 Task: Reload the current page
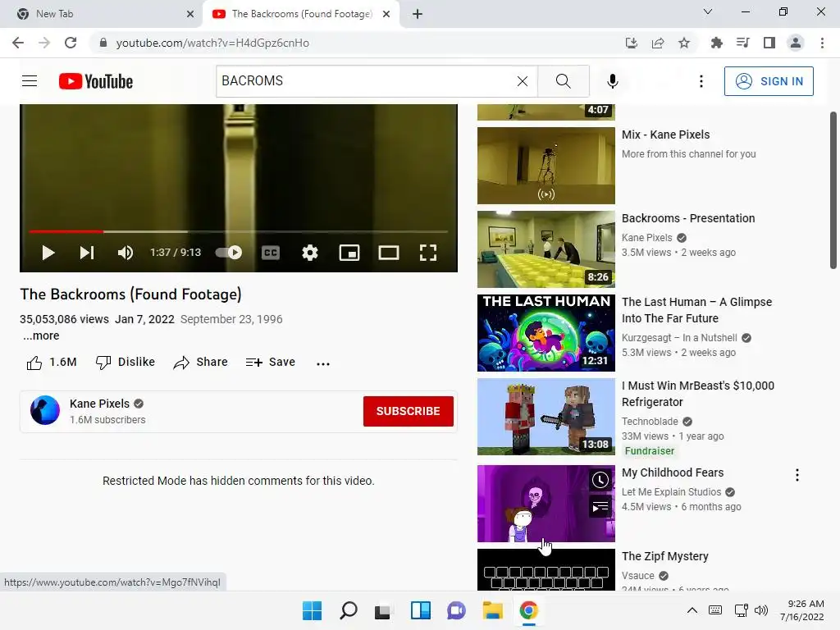click(x=71, y=43)
